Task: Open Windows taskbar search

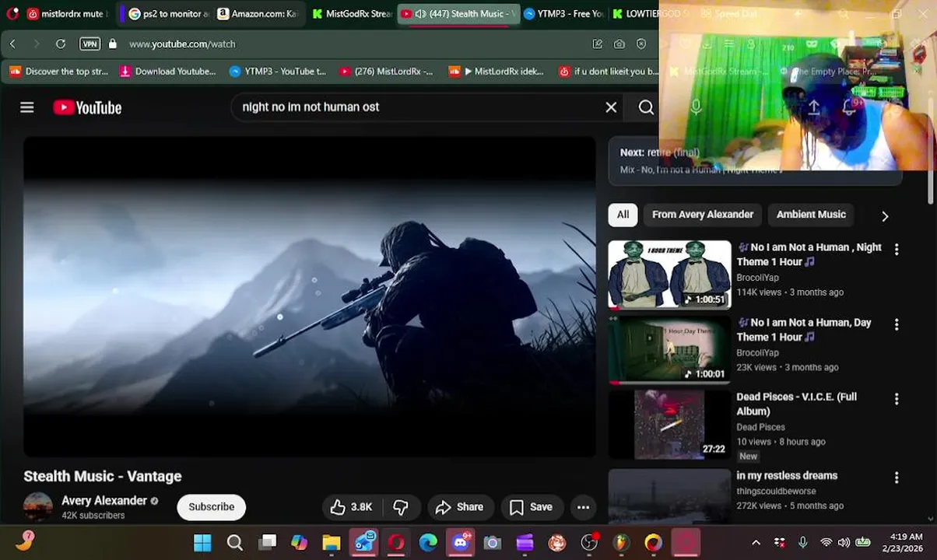Action: click(x=234, y=543)
